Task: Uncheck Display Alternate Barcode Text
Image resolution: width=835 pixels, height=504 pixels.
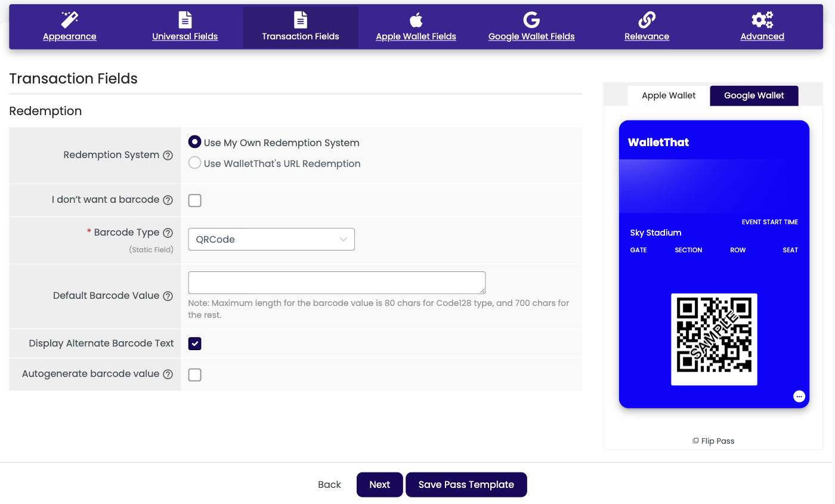Action: point(194,344)
